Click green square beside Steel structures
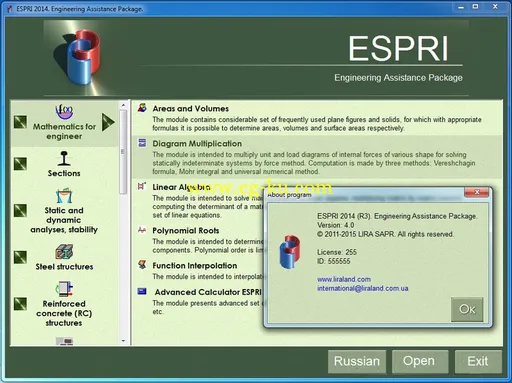512x383 pixels. (x=20, y=257)
